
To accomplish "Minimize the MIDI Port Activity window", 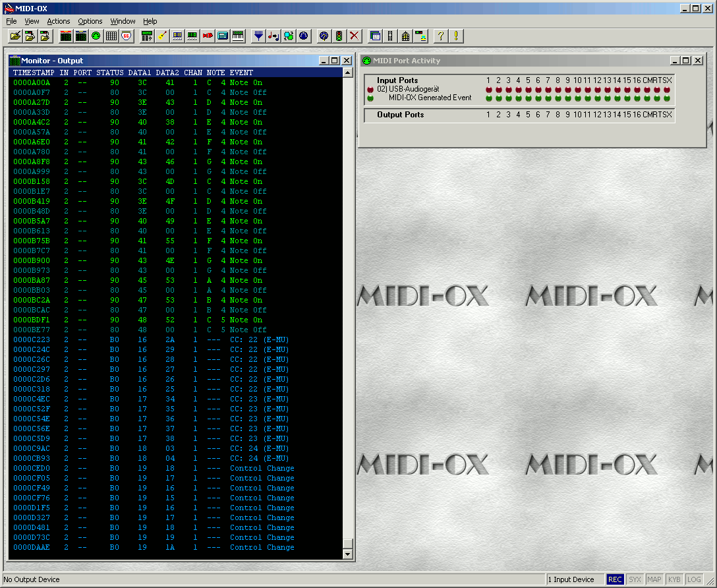I will coord(675,61).
